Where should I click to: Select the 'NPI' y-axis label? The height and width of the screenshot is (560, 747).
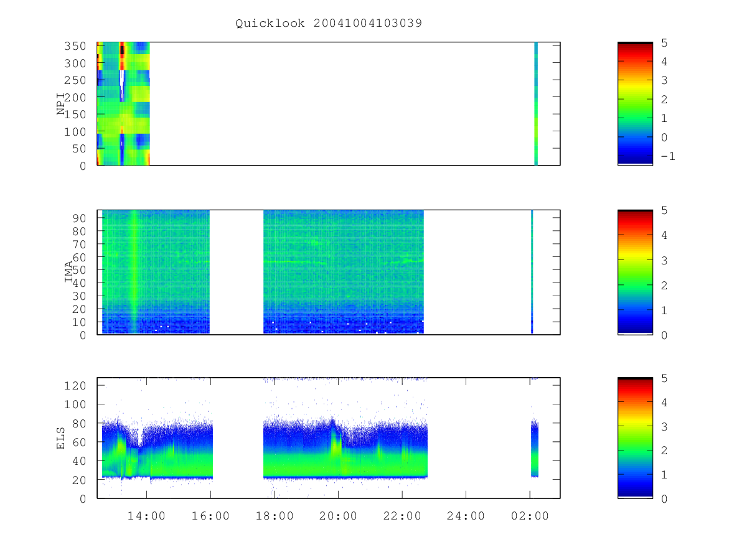point(62,104)
